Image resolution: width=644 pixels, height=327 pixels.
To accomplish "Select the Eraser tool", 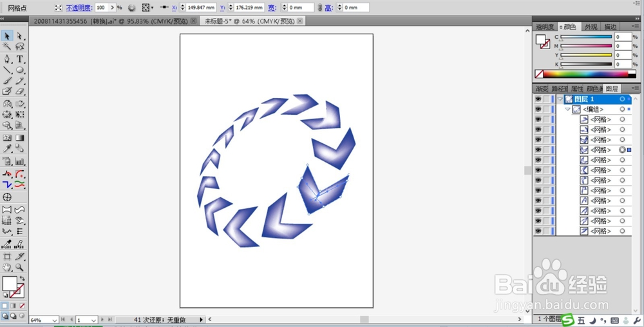I will click(20, 92).
